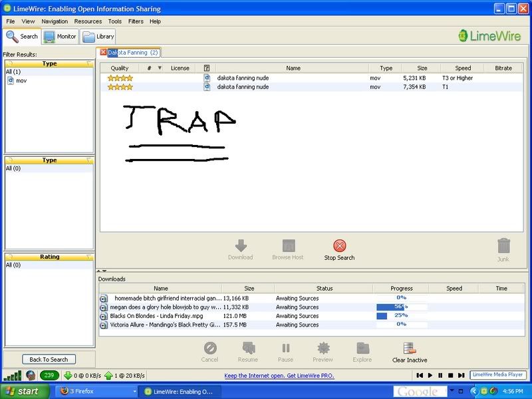Stop the LimeWire media player
The width and height of the screenshot is (532, 399).
451,375
